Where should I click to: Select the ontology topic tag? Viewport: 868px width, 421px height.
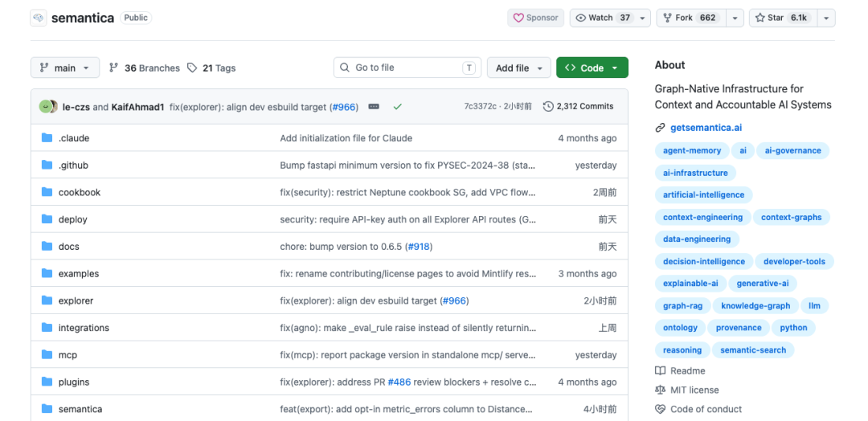pos(681,328)
